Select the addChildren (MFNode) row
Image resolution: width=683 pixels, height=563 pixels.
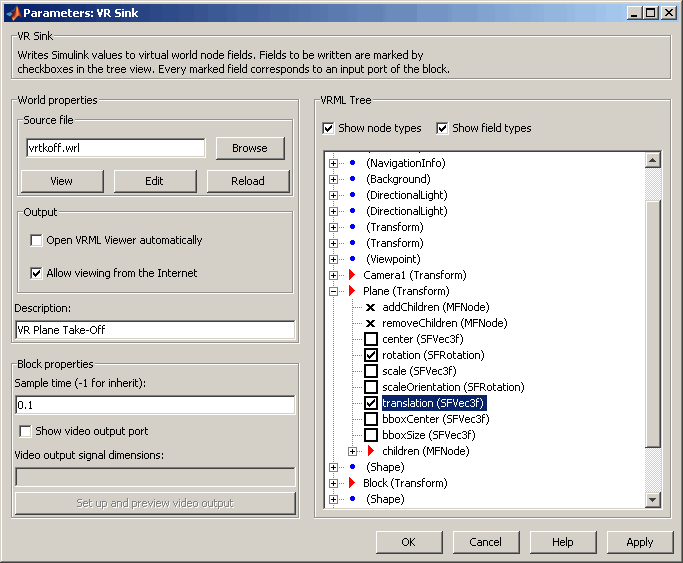[x=436, y=307]
